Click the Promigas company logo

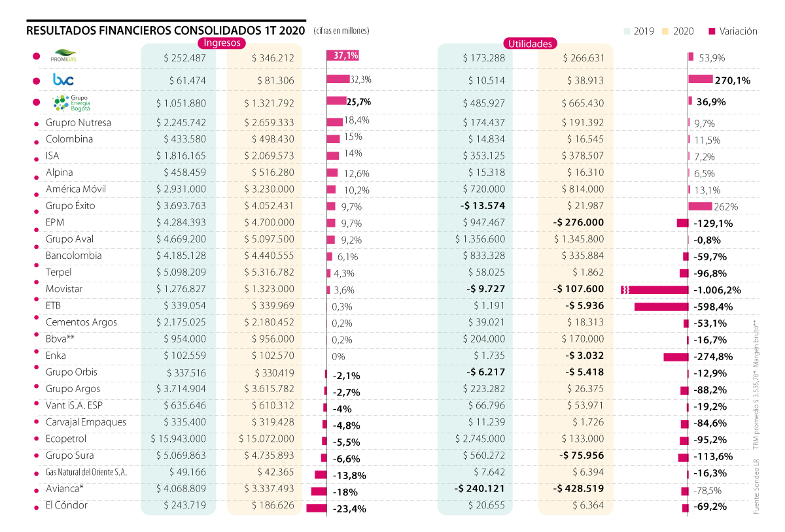tap(63, 57)
